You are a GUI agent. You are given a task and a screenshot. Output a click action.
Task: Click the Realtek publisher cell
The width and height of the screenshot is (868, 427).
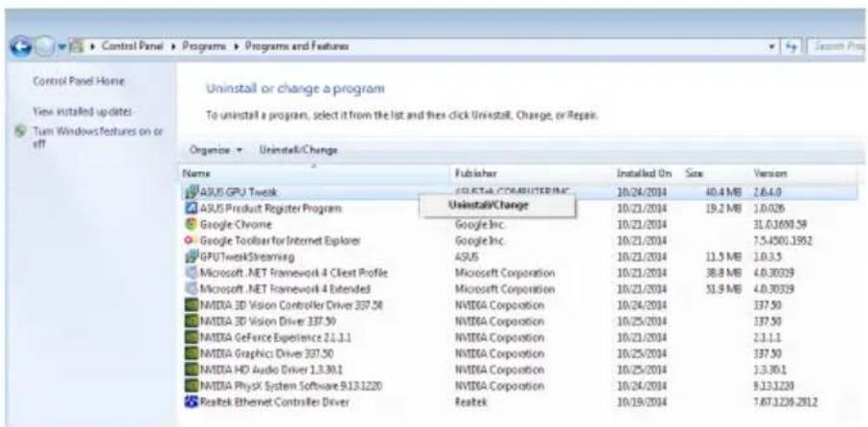tap(470, 402)
